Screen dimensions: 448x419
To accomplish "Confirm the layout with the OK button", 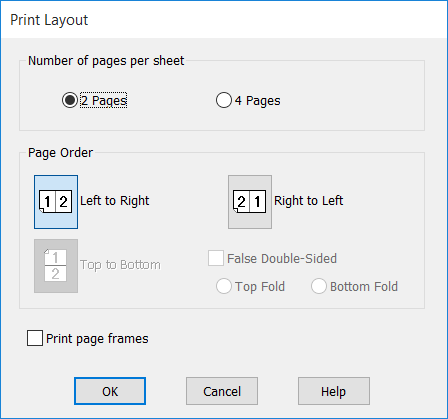I will tap(110, 391).
